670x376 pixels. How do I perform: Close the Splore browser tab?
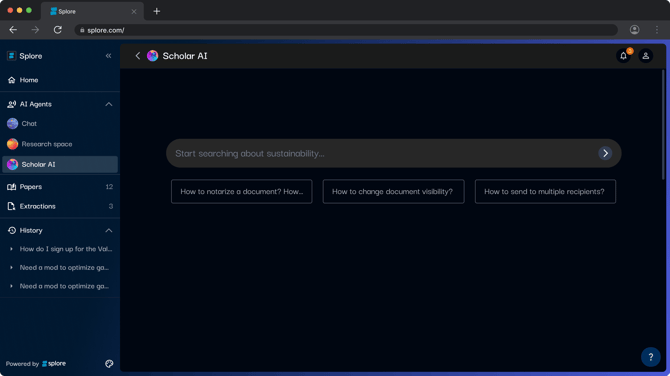[x=134, y=12]
